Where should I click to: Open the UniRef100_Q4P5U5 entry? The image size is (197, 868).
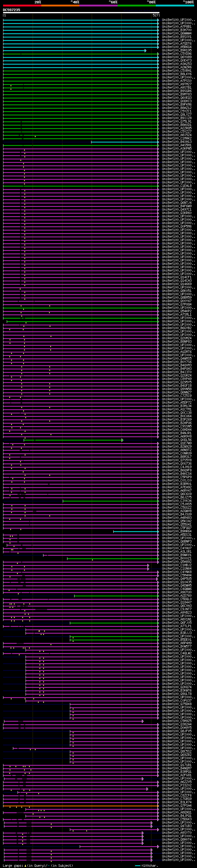coord(177,579)
